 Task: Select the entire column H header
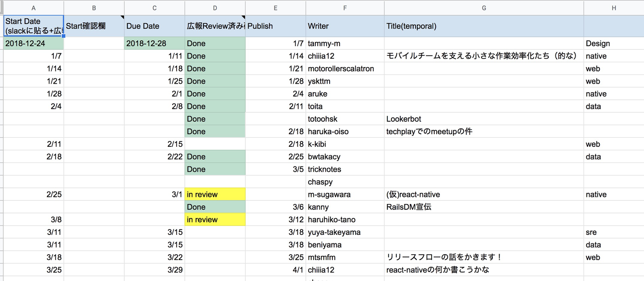click(614, 8)
